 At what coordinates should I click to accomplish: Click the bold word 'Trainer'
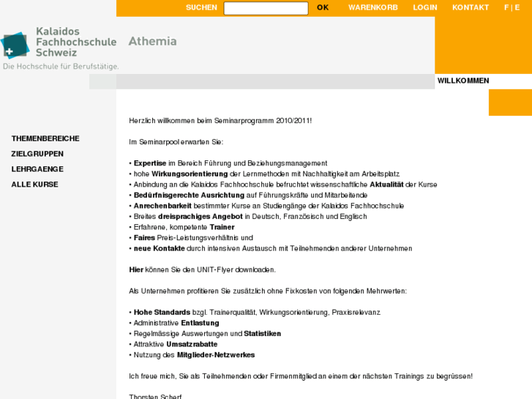pos(222,227)
